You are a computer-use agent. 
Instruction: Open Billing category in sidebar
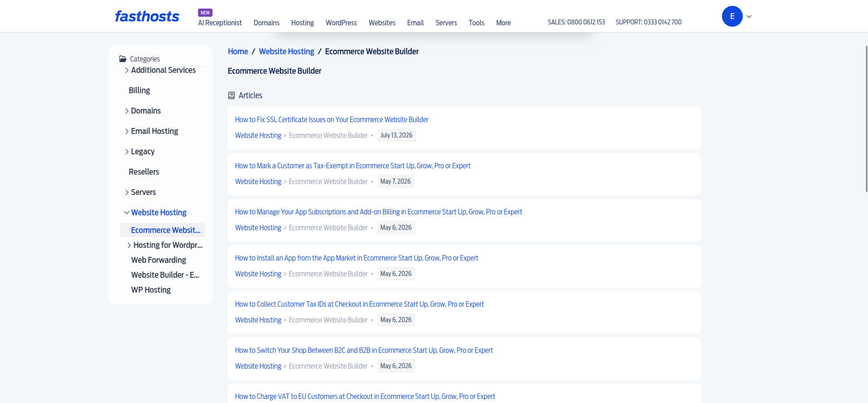coord(139,90)
